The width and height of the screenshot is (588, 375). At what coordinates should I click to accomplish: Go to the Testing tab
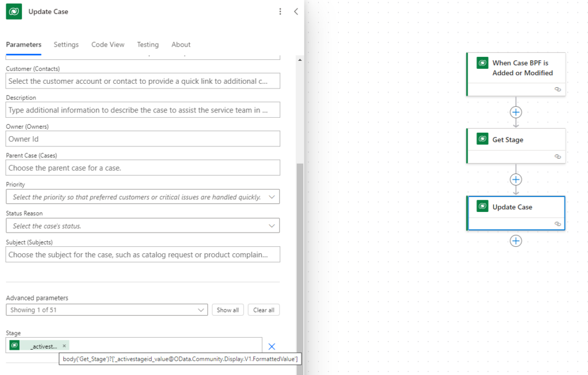pos(148,44)
